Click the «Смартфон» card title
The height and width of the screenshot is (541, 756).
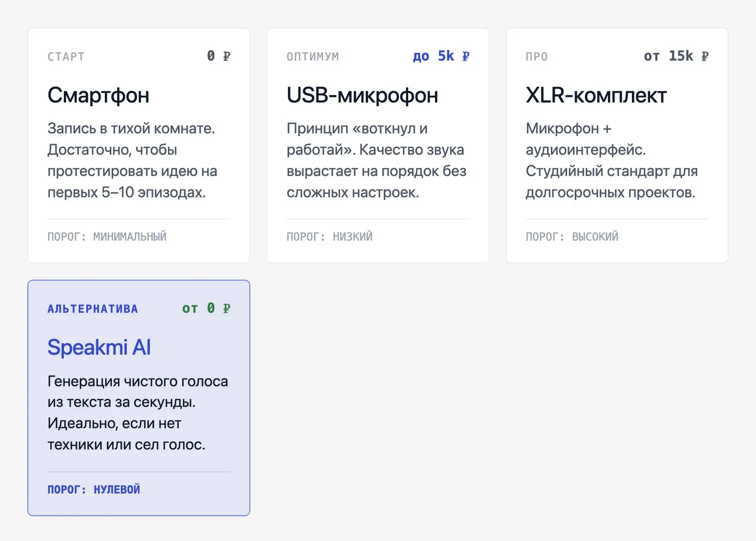click(x=98, y=96)
